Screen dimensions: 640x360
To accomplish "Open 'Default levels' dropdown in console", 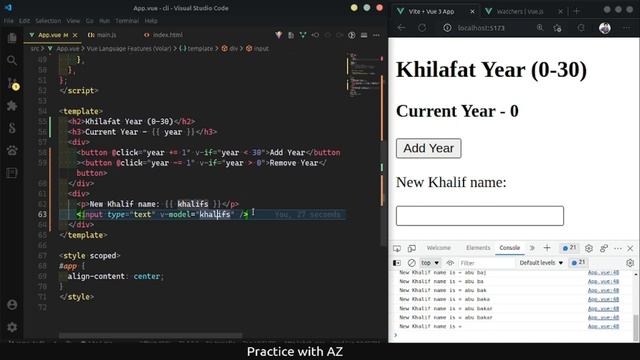I will 541,263.
